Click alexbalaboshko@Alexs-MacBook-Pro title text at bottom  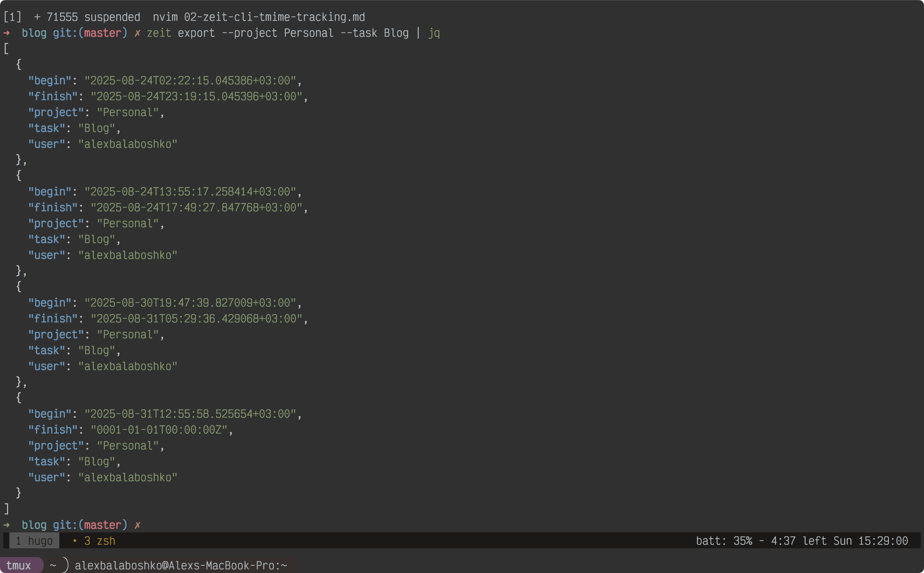tap(181, 565)
